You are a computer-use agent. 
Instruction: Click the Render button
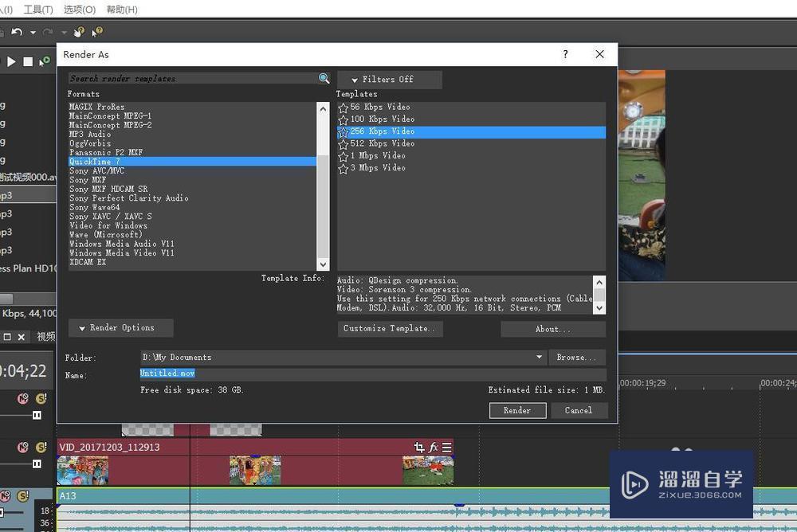517,411
